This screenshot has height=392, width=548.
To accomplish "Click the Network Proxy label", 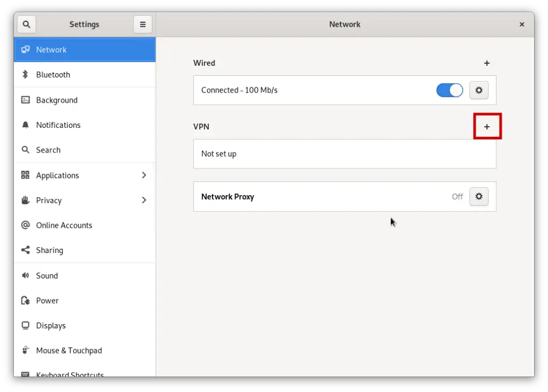I will pyautogui.click(x=227, y=197).
